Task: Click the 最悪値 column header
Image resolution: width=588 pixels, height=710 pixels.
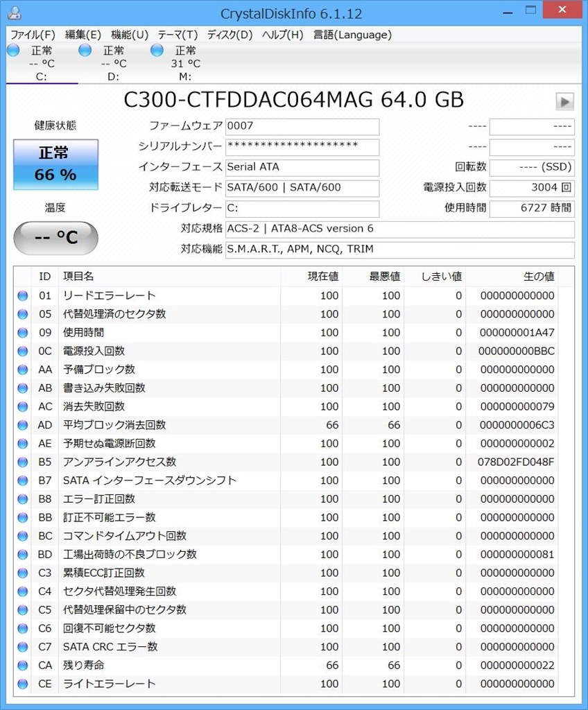Action: pyautogui.click(x=373, y=277)
